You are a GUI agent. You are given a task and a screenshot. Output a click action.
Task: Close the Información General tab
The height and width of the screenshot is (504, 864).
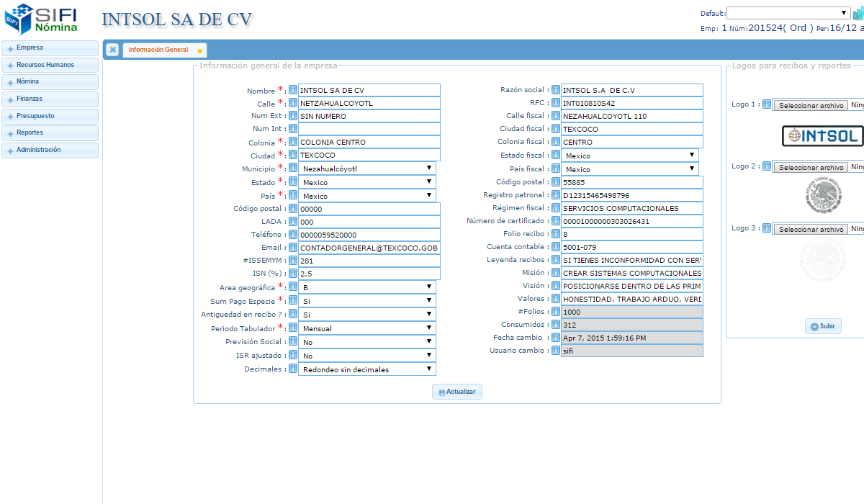pyautogui.click(x=199, y=50)
